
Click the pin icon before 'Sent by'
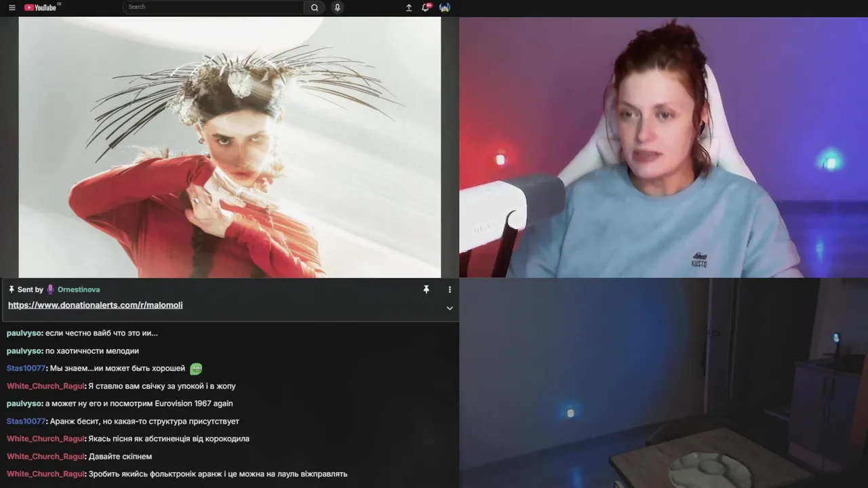pos(12,289)
